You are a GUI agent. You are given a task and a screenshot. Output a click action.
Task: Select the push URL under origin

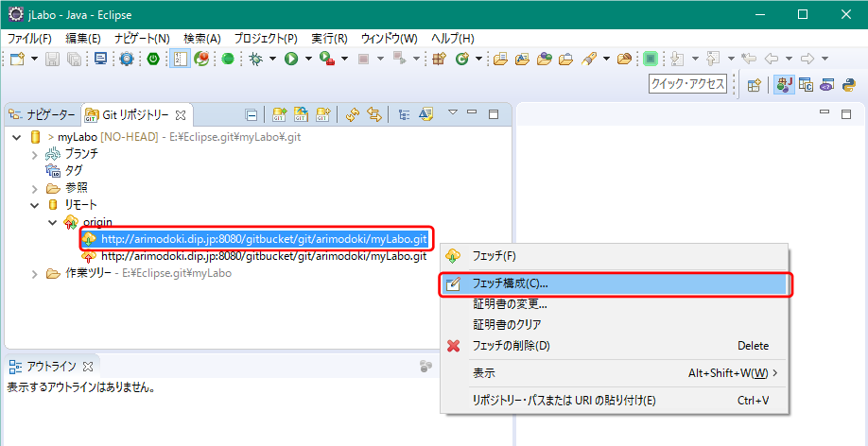click(x=264, y=256)
